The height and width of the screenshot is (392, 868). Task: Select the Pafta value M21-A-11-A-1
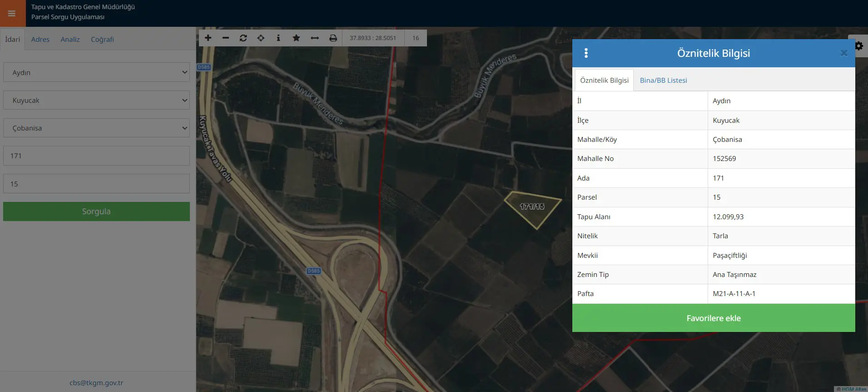pyautogui.click(x=734, y=294)
